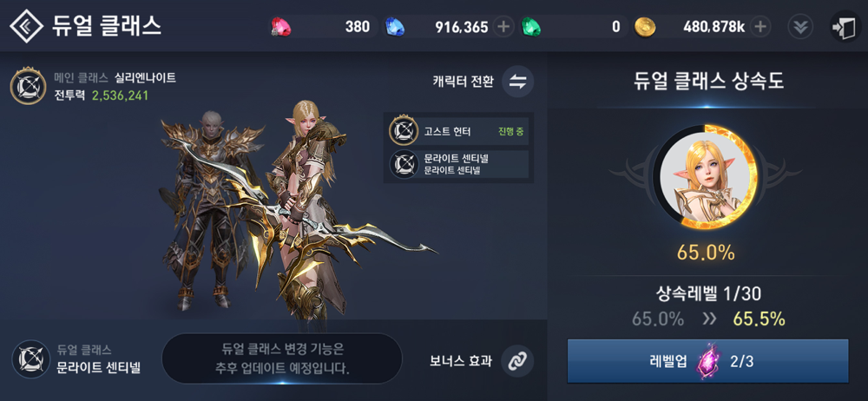Screen dimensions: 868x401
Task: Click the 캐릭터 전환 label
Action: (x=463, y=82)
